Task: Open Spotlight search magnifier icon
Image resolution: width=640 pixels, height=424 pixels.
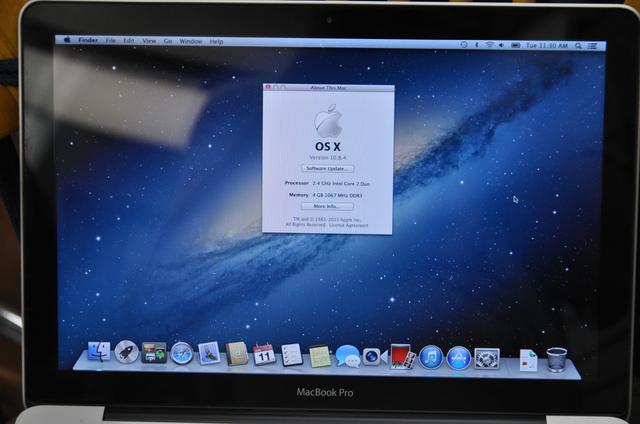Action: click(x=578, y=45)
